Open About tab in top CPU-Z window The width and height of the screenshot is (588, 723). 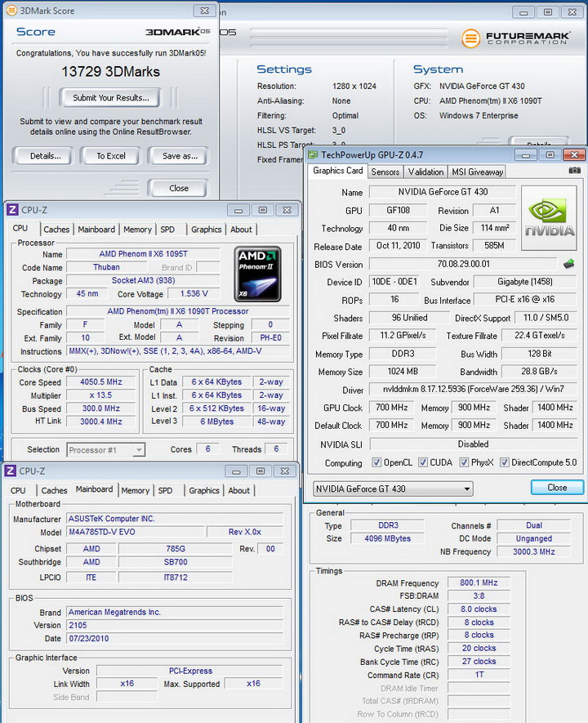(241, 230)
